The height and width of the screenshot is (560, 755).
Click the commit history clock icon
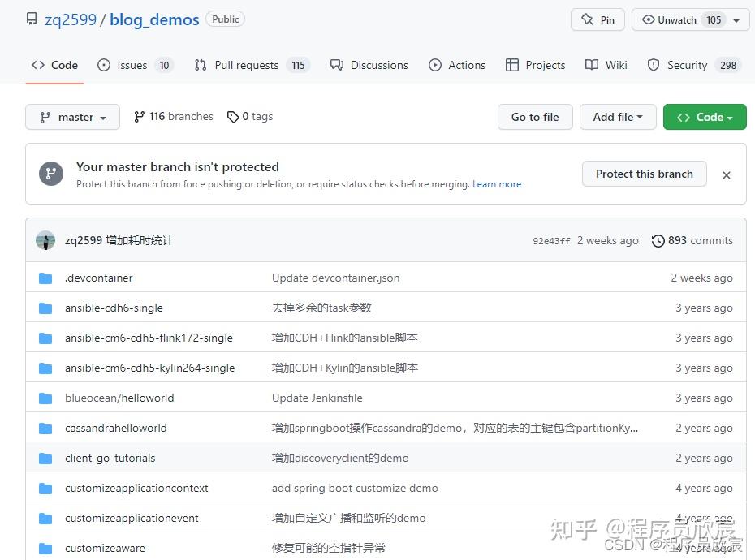point(658,240)
